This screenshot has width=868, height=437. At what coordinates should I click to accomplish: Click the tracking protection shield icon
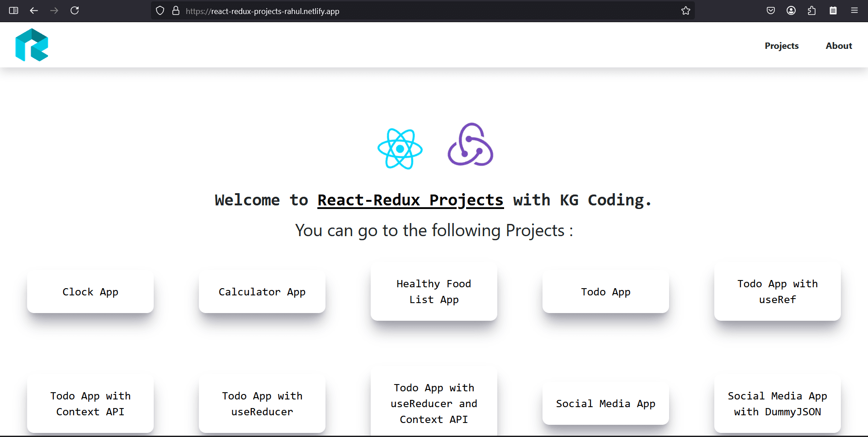pos(160,10)
